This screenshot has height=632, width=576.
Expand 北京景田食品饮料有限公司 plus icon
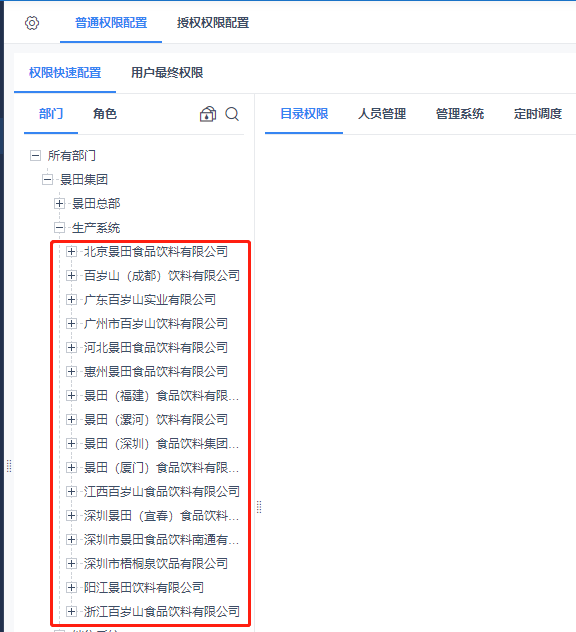pos(71,252)
